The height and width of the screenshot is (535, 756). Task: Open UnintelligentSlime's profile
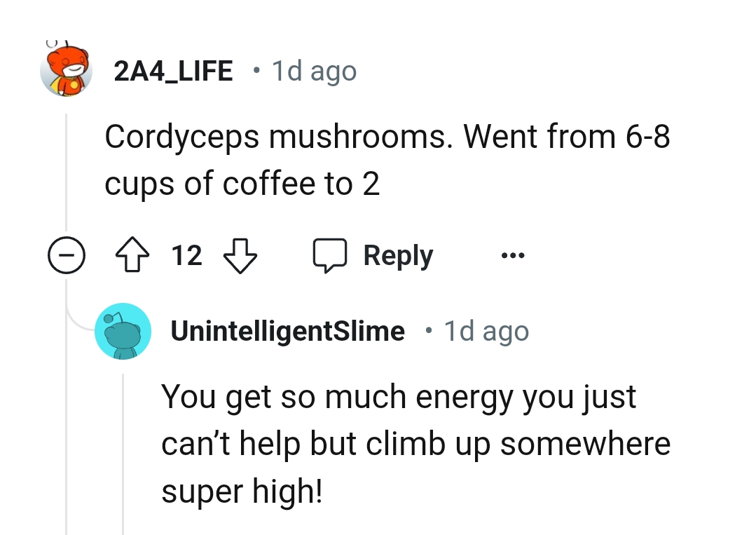point(288,331)
